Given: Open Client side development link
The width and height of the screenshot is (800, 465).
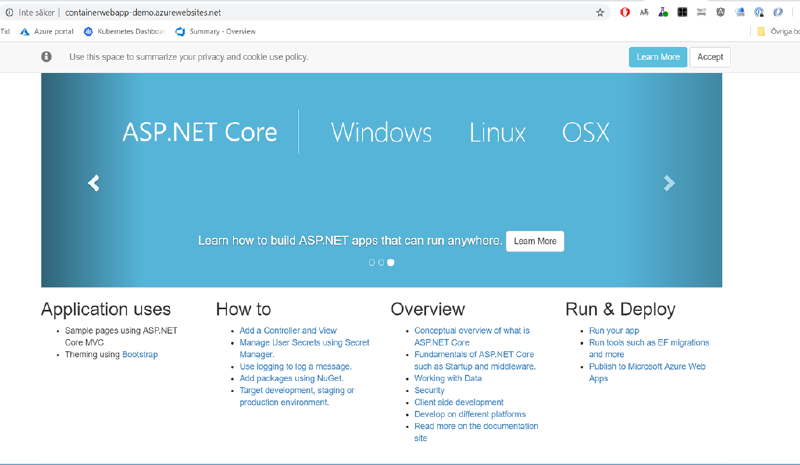Looking at the screenshot, I should pos(459,402).
